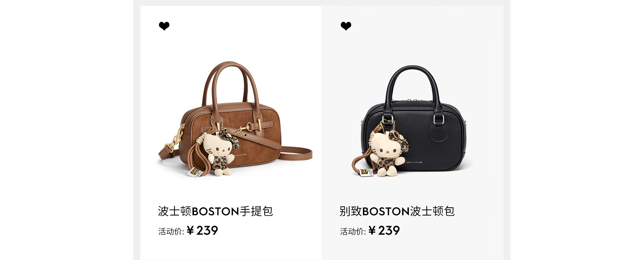This screenshot has width=644, height=260.
Task: Click the small tag beside the brown bag charm
Action: pos(195,173)
